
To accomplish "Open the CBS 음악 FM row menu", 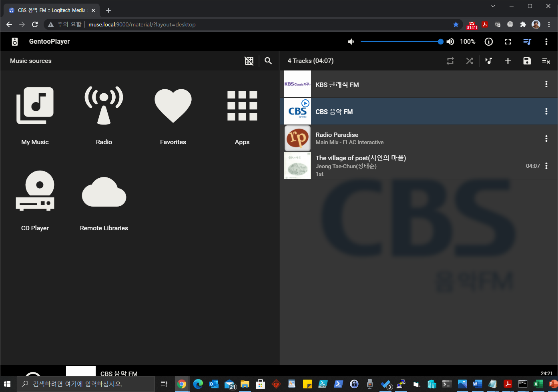I will [546, 111].
